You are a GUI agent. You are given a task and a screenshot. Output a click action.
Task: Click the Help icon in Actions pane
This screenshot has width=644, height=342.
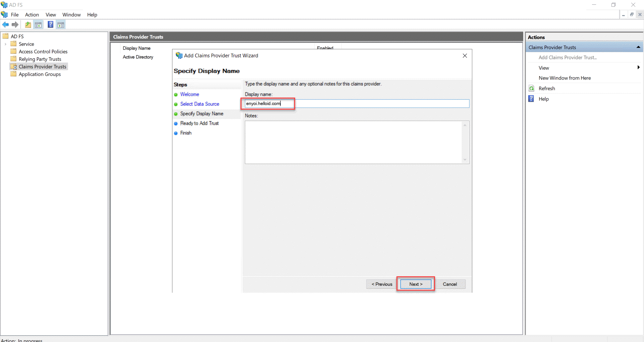pos(532,99)
